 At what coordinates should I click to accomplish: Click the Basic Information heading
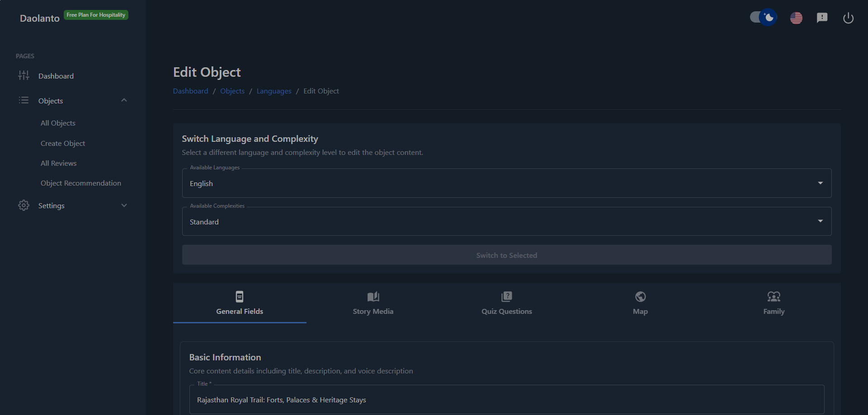pos(225,357)
